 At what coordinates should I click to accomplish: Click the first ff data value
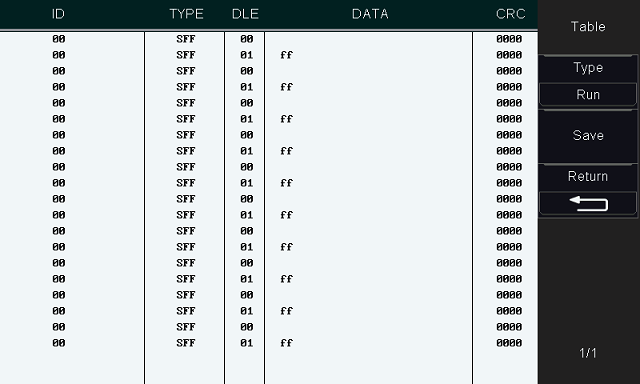click(x=287, y=55)
